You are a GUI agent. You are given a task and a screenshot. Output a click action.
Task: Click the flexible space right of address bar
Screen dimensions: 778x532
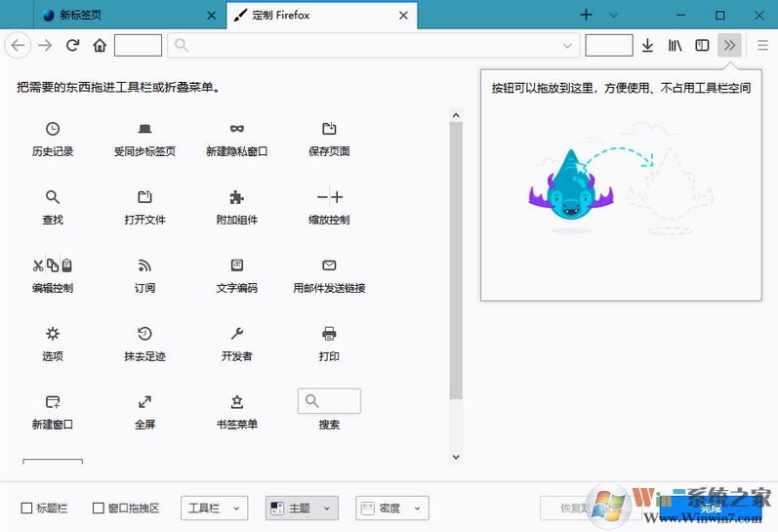pyautogui.click(x=609, y=46)
